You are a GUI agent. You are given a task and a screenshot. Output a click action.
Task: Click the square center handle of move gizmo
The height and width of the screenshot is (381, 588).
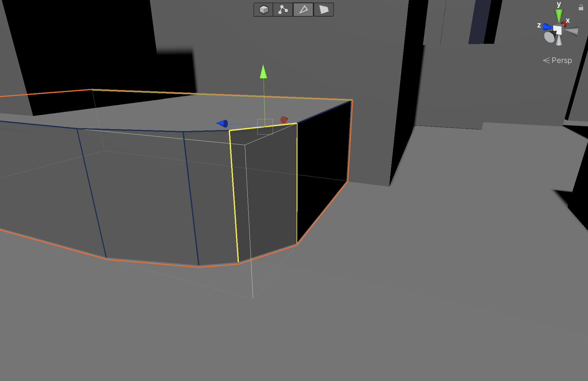coord(265,127)
